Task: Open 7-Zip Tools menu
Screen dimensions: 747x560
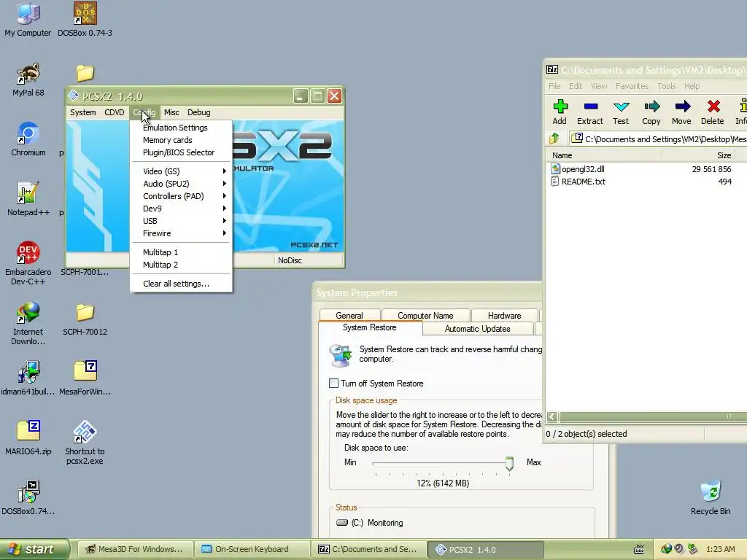Action: [x=667, y=86]
